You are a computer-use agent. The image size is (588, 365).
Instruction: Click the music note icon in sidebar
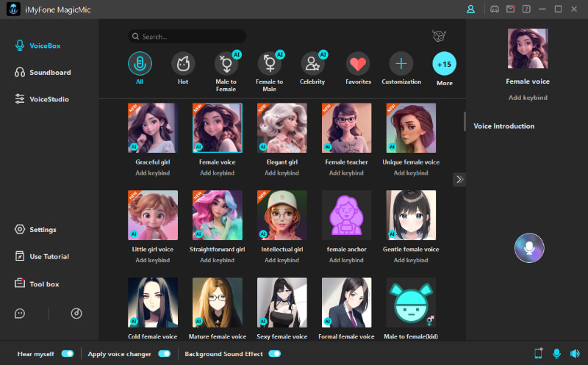76,314
